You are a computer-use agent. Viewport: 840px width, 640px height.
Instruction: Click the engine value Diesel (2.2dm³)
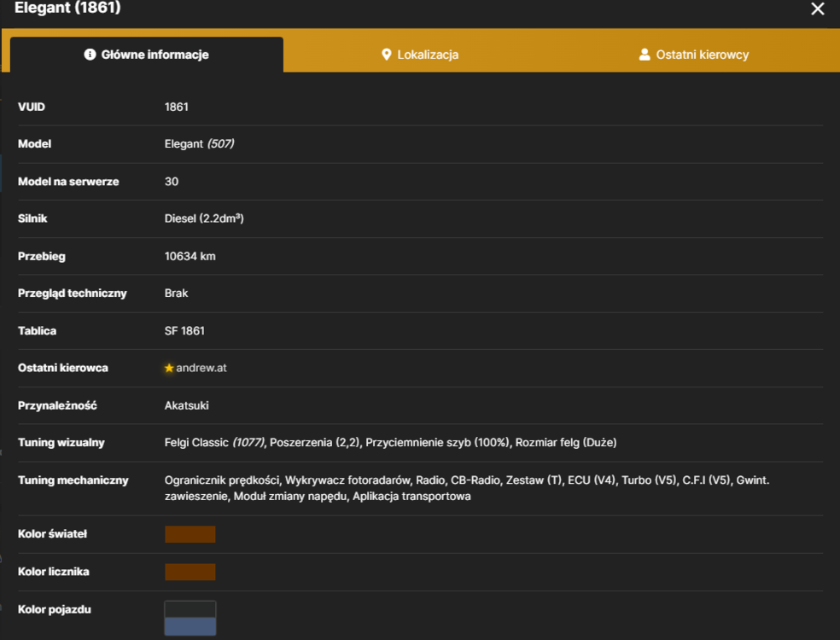tap(204, 218)
